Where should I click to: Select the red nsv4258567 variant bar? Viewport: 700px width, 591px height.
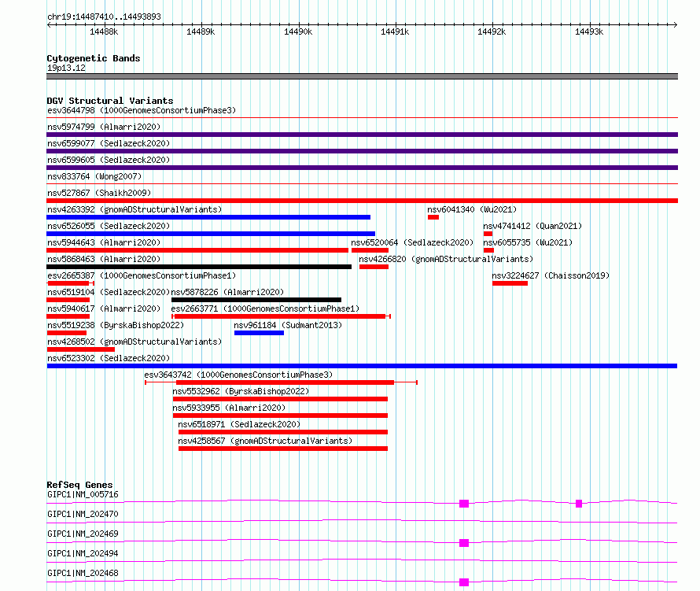[283, 449]
